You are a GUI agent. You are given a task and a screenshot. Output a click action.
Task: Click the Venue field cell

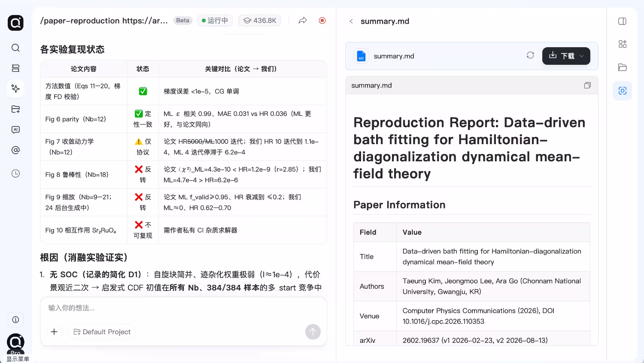(x=375, y=316)
